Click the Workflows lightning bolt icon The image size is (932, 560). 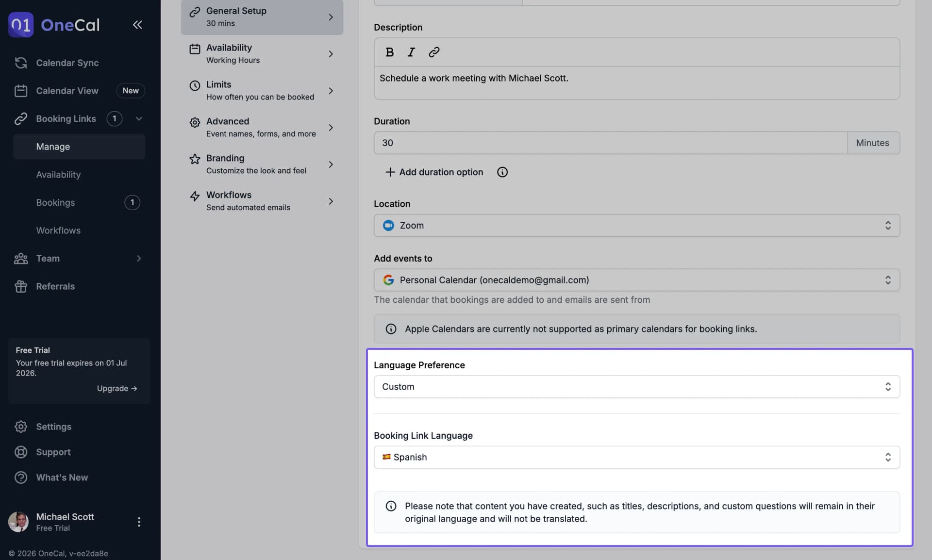point(195,196)
